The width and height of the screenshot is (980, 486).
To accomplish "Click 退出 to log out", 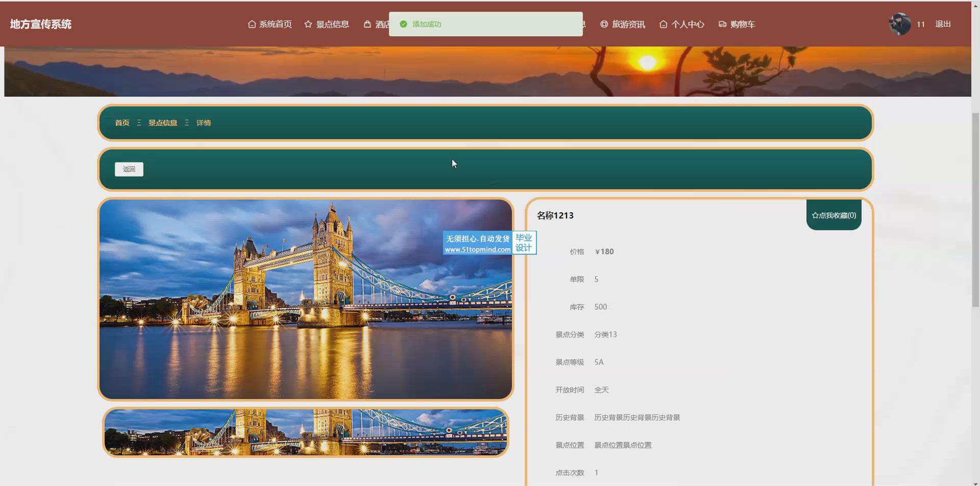I will click(943, 24).
